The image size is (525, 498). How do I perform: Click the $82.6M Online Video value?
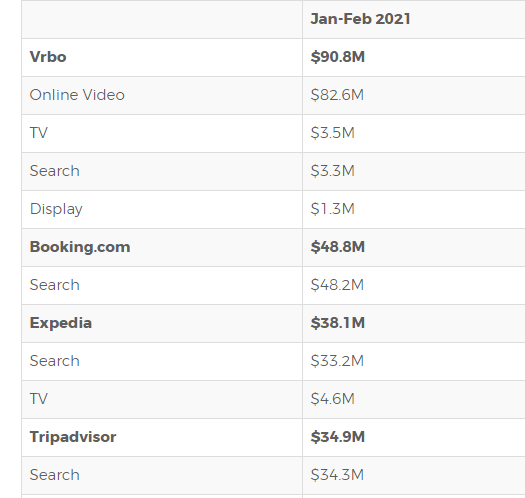[337, 95]
